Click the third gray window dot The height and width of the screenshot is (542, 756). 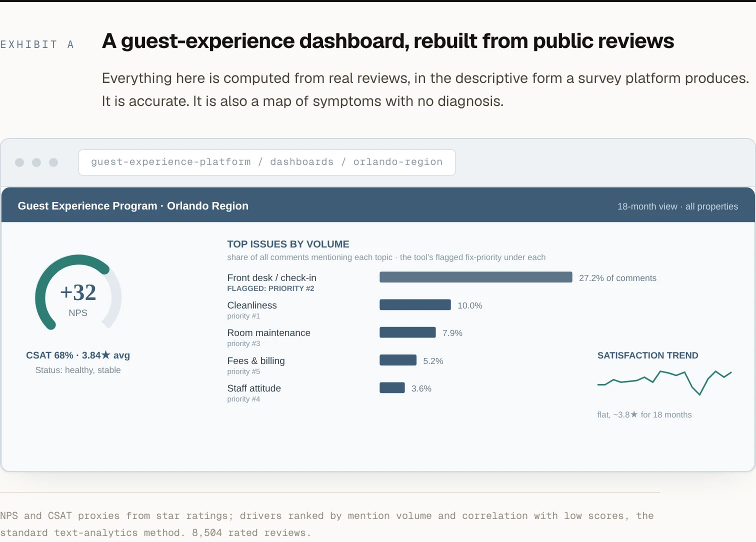click(x=53, y=162)
